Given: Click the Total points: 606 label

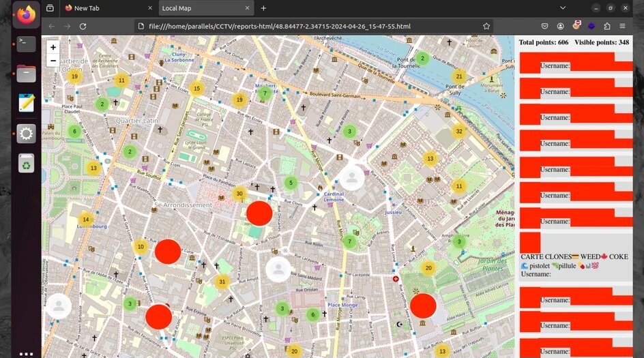Looking at the screenshot, I should (543, 42).
